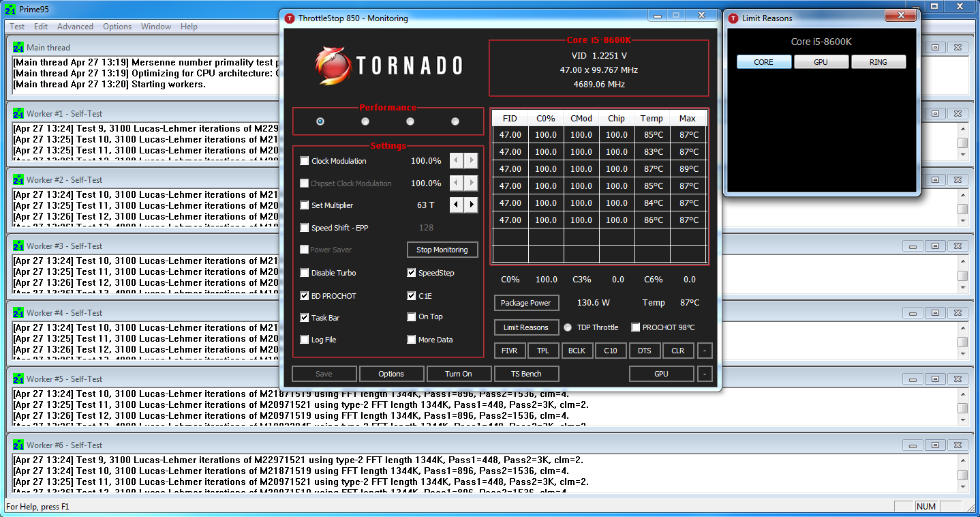
Task: Click the TDP Throttle indicator radio
Action: click(568, 327)
